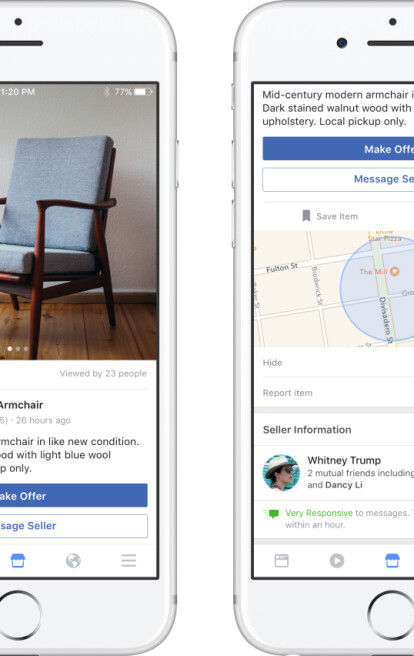
Task: Open Whitney Trump seller name link
Action: click(x=344, y=460)
